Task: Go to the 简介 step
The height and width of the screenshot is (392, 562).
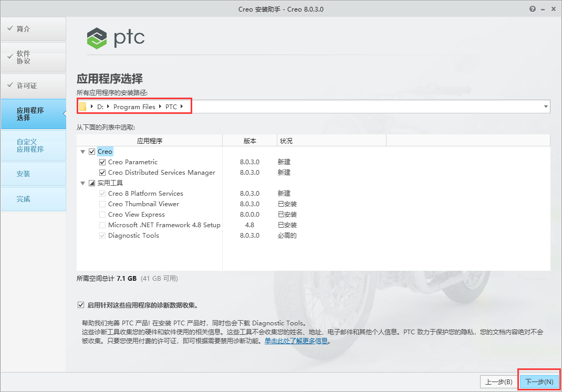Action: click(x=33, y=29)
